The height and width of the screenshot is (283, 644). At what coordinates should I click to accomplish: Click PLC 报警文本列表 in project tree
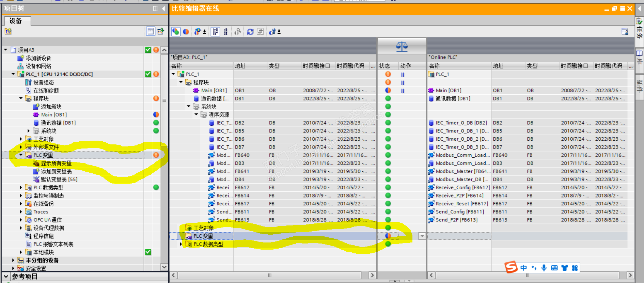(x=53, y=244)
